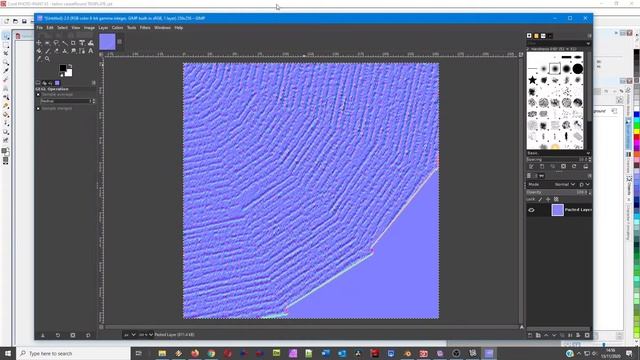Swap foreground and background colors arrow
Image resolution: width=640 pixels, height=360 pixels.
(x=70, y=66)
